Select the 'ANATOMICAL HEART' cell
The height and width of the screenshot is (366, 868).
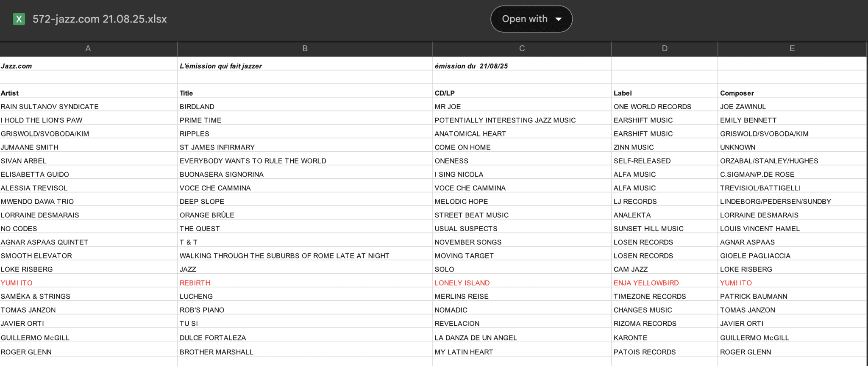pos(522,132)
